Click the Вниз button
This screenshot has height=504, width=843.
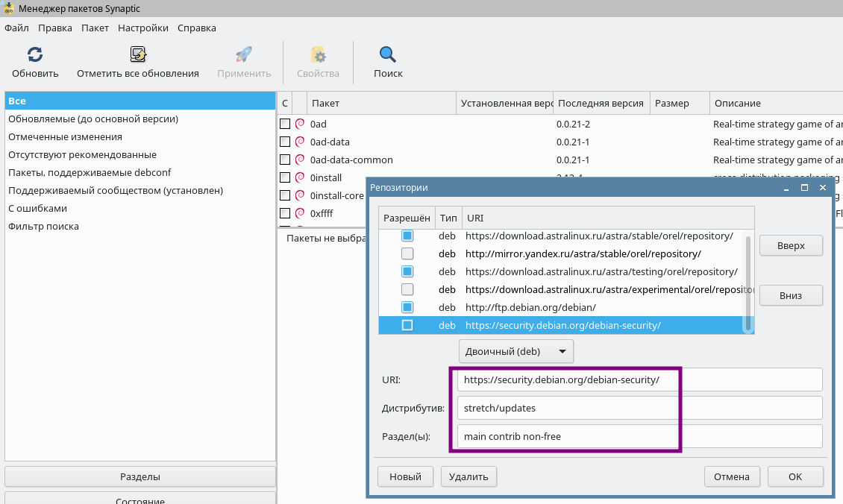[x=791, y=295]
